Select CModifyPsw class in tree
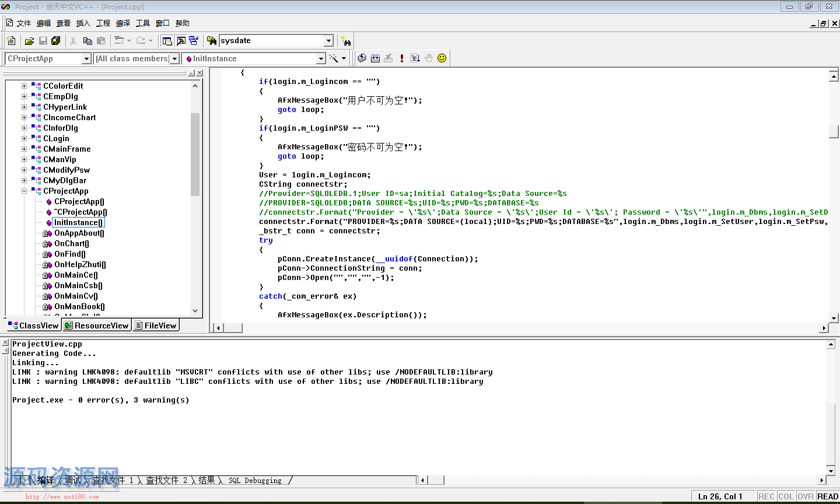 tap(66, 170)
